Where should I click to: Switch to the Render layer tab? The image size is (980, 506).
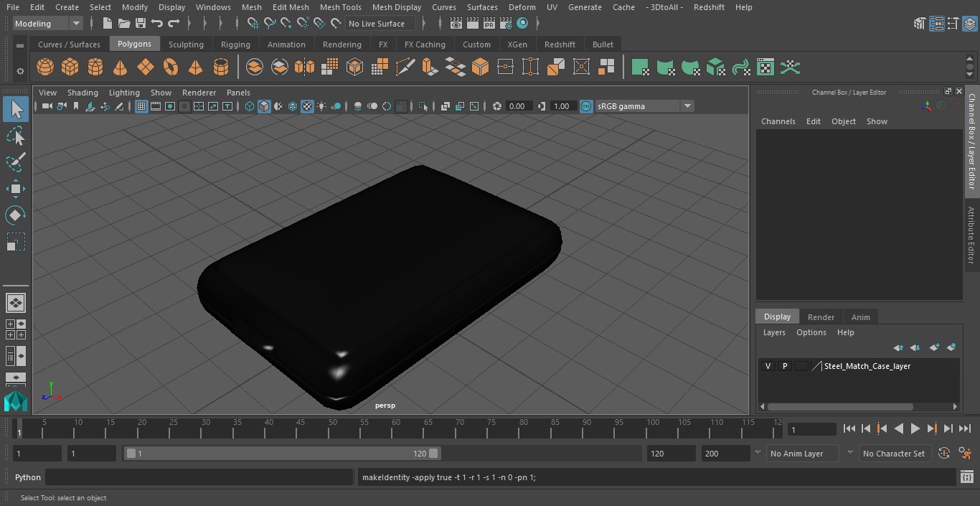pos(821,317)
